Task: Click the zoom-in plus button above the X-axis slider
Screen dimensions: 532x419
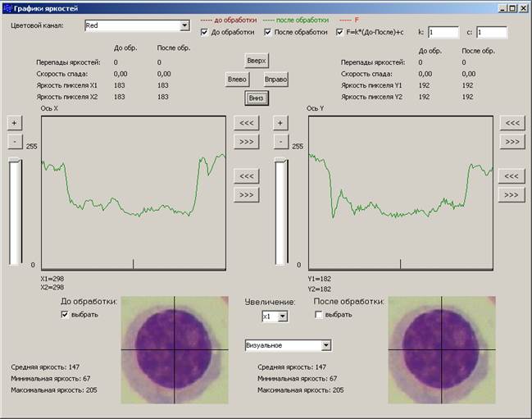Action: click(15, 123)
